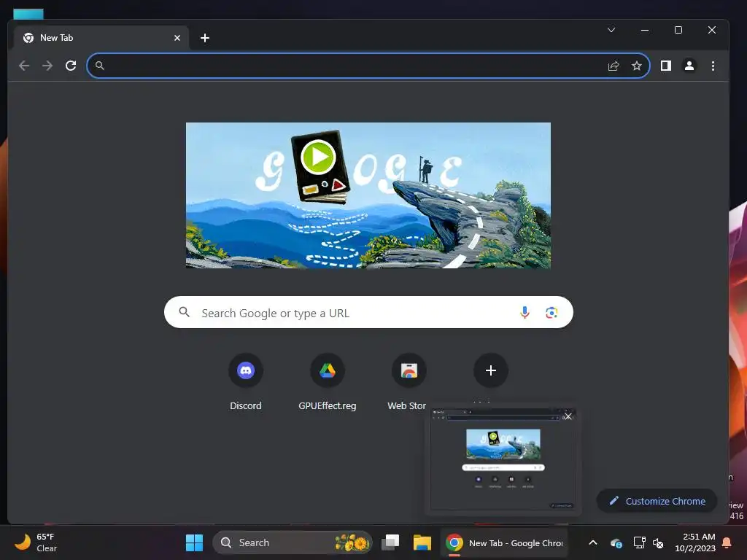Open the Chrome three-dot menu
The height and width of the screenshot is (560, 747).
(713, 66)
